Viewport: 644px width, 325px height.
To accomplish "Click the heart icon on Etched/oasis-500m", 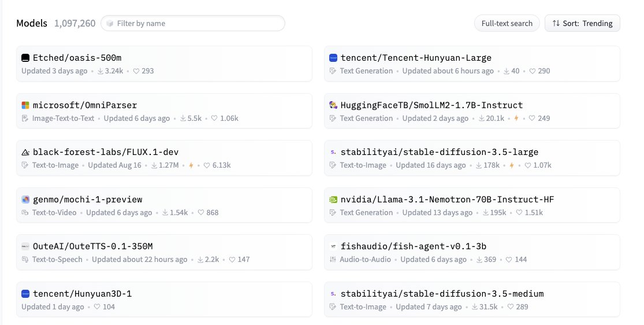I will pos(136,71).
